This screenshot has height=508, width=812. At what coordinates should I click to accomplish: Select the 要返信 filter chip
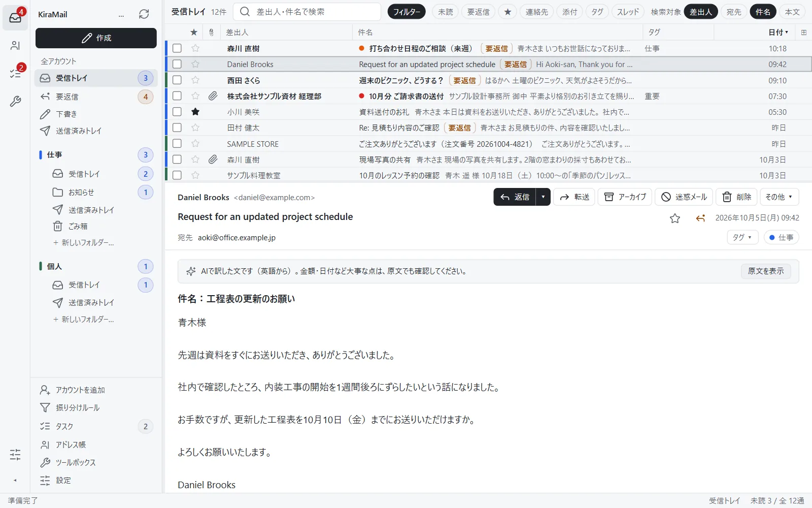coord(479,12)
